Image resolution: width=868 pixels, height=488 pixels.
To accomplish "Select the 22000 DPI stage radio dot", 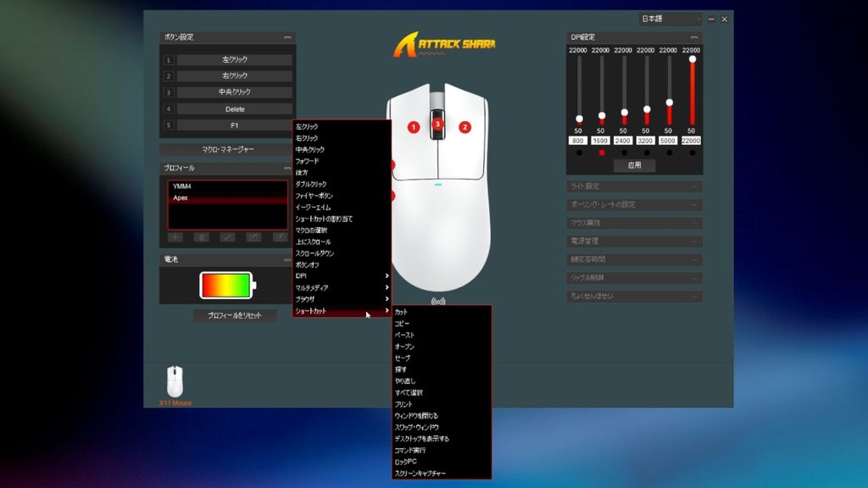I will pos(692,152).
